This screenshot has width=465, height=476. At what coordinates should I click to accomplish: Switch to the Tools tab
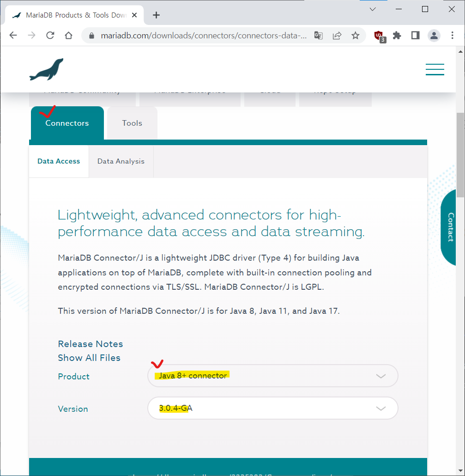pos(132,123)
